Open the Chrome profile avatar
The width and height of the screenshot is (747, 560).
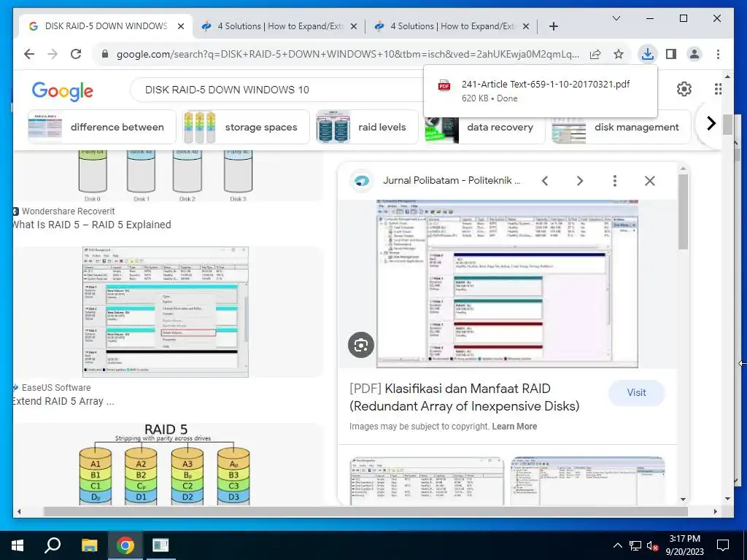click(x=694, y=54)
